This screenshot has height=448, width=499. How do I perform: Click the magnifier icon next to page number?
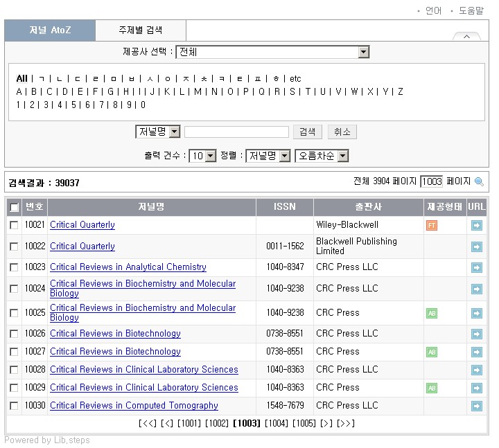pyautogui.click(x=479, y=182)
